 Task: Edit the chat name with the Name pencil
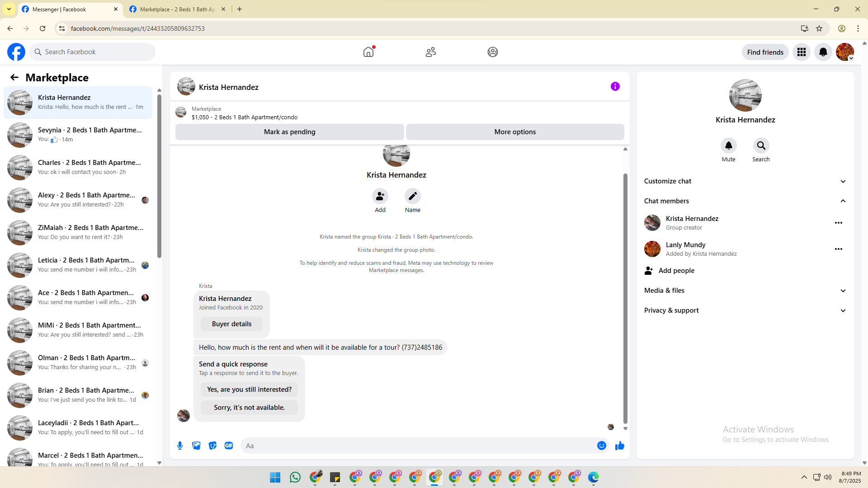(x=413, y=196)
